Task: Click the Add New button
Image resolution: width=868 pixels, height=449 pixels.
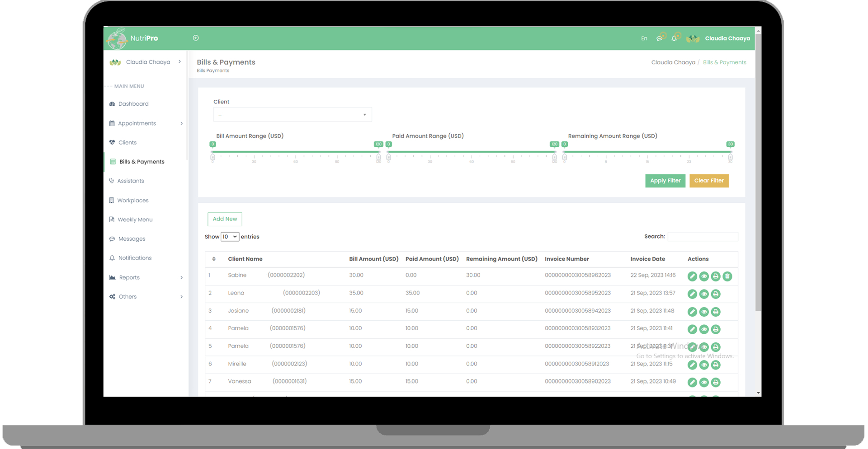Action: (225, 219)
